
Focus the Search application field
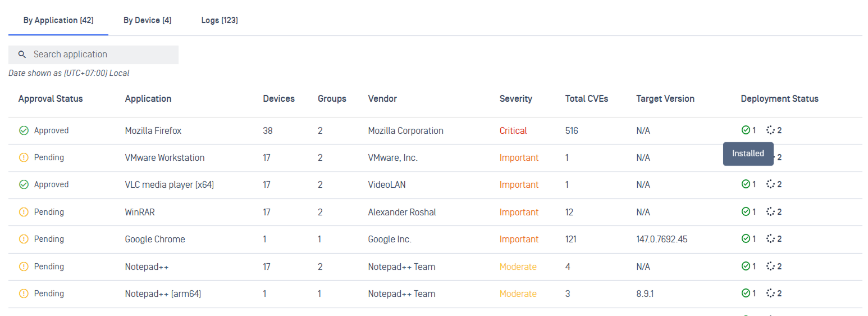(x=93, y=55)
